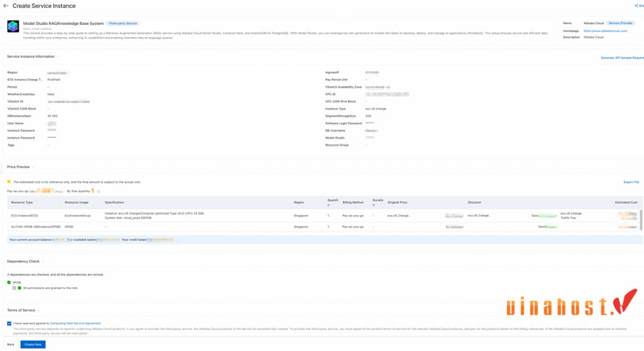Click the Resource Usage column header
This screenshot has width=644, height=351.
click(76, 202)
